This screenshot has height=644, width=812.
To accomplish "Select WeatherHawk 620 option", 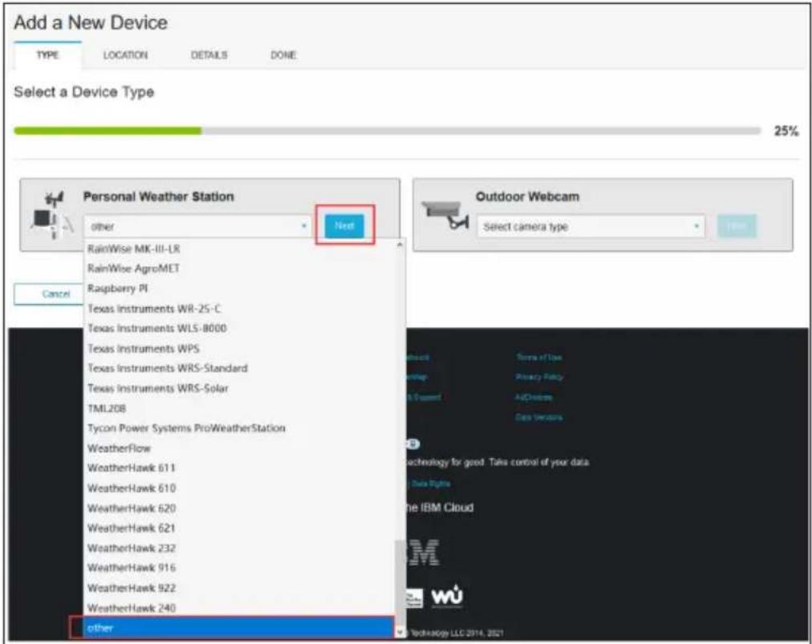I will (x=240, y=508).
